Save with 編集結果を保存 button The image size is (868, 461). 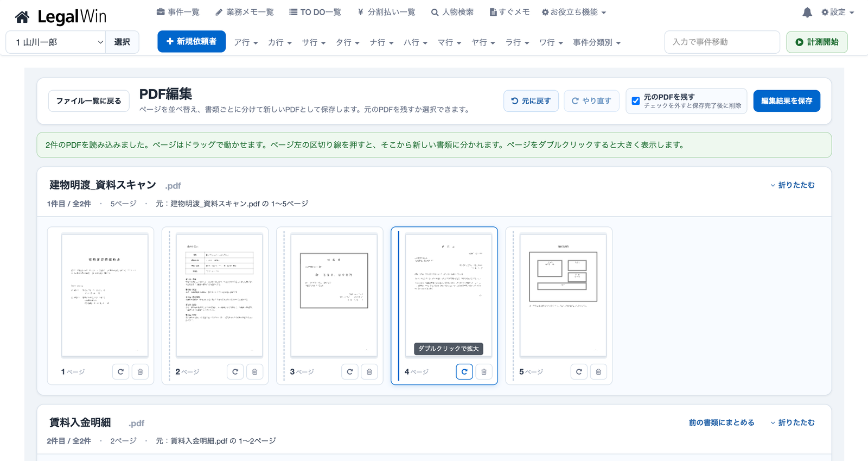[787, 101]
